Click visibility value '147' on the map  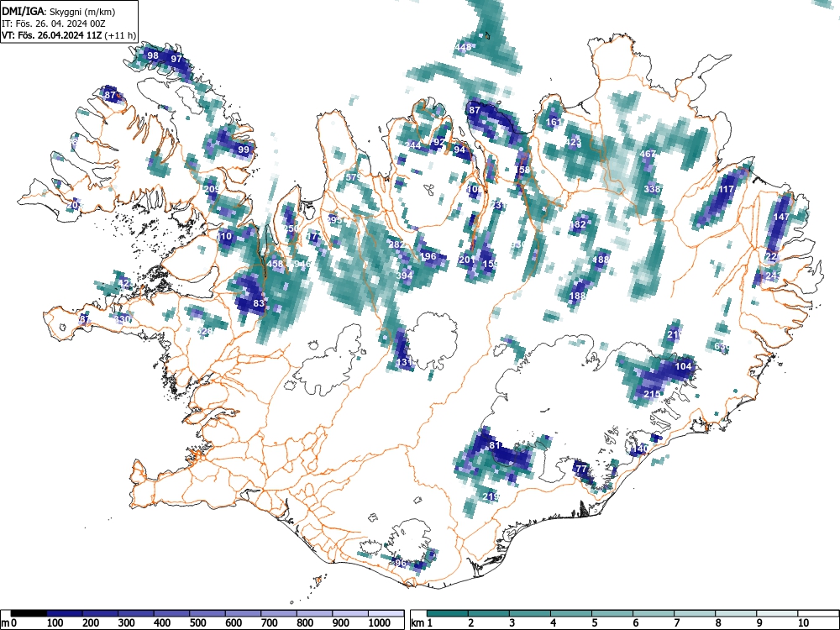(781, 217)
